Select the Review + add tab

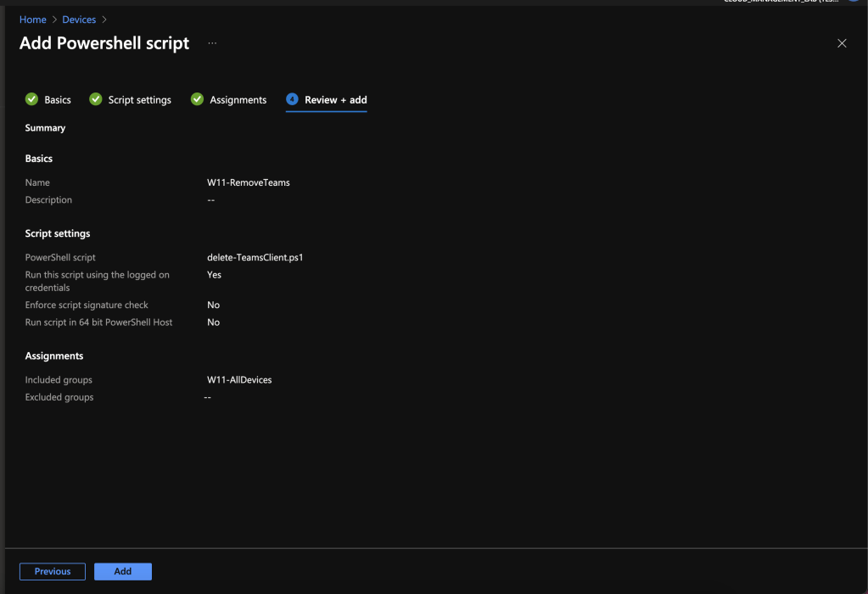pos(335,100)
